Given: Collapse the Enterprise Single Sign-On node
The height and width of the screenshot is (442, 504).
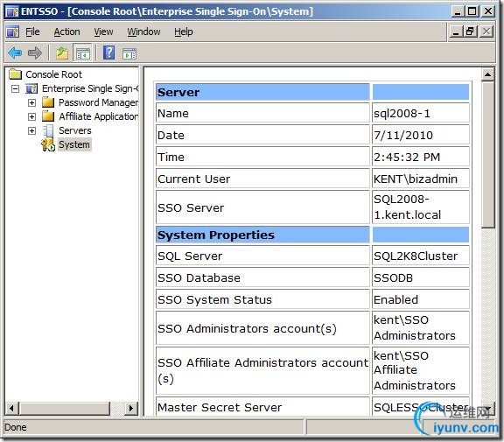Looking at the screenshot, I should click(15, 88).
